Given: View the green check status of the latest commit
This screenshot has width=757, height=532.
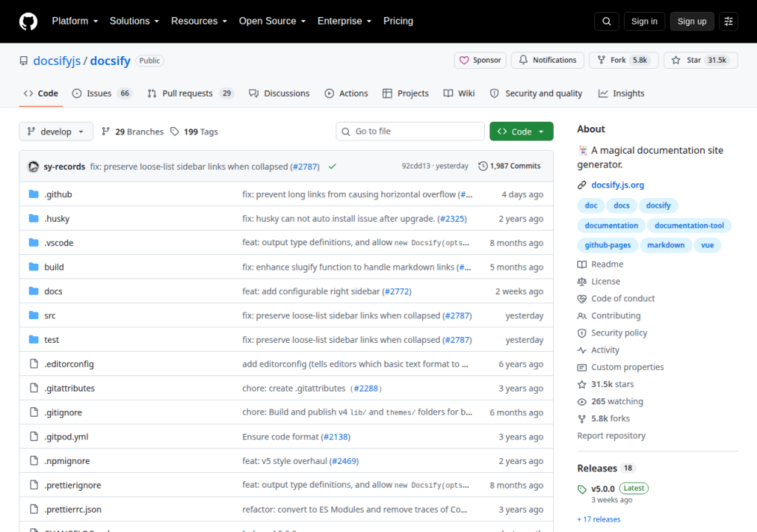Looking at the screenshot, I should click(332, 166).
